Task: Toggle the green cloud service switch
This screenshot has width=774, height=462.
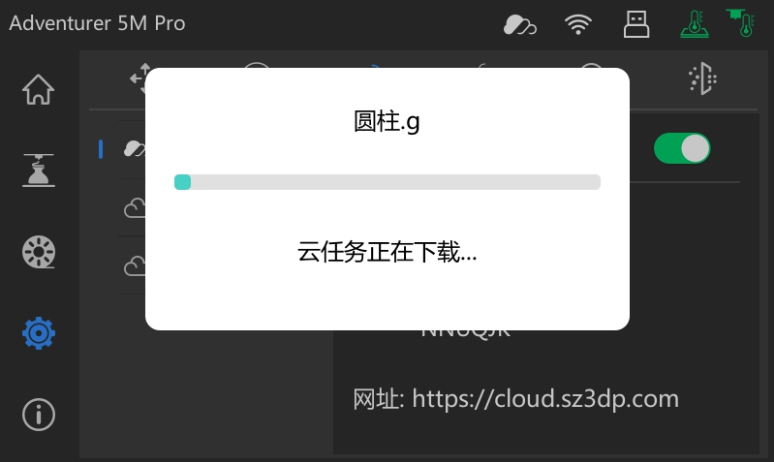Action: pyautogui.click(x=682, y=148)
